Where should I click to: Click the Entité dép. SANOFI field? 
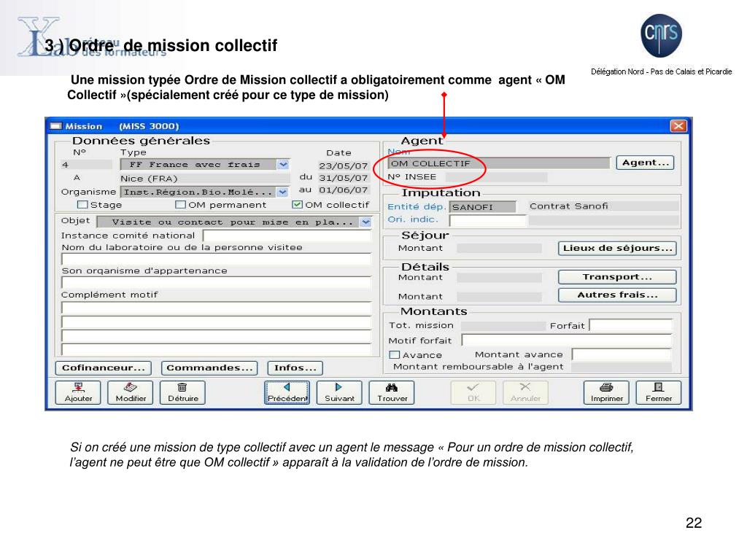(483, 207)
